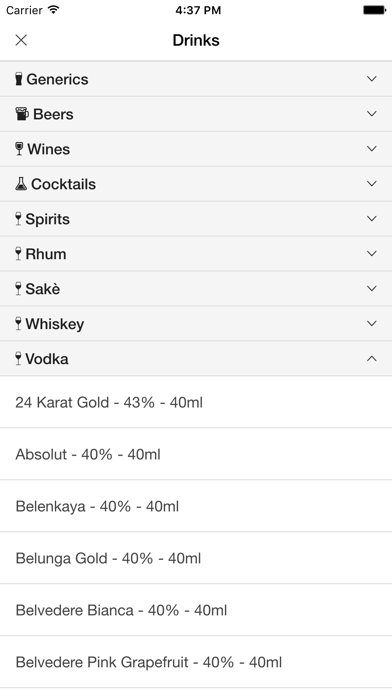Expand the Cocktails section chevron

(372, 183)
